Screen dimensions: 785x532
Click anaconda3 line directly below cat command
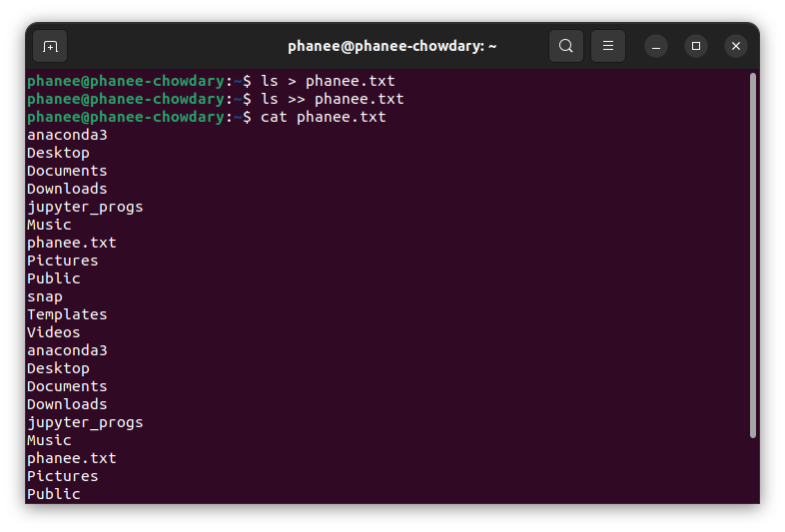click(x=67, y=135)
